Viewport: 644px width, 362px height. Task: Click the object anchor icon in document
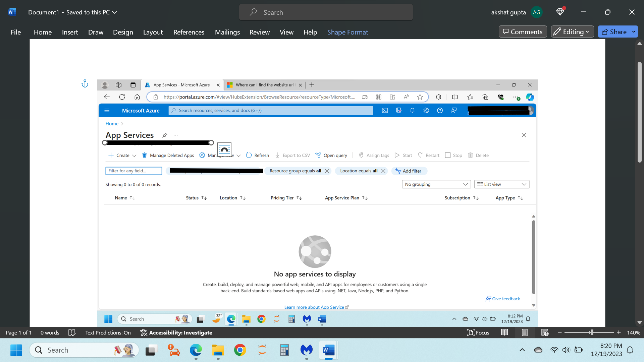point(85,83)
